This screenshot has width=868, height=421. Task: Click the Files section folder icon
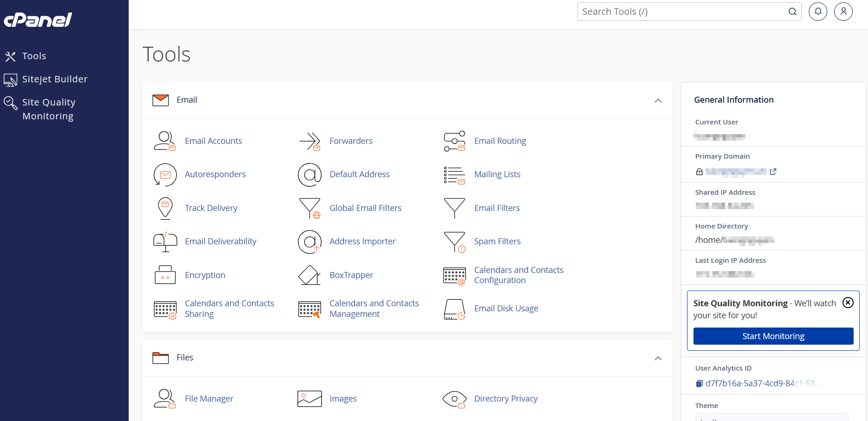point(161,358)
